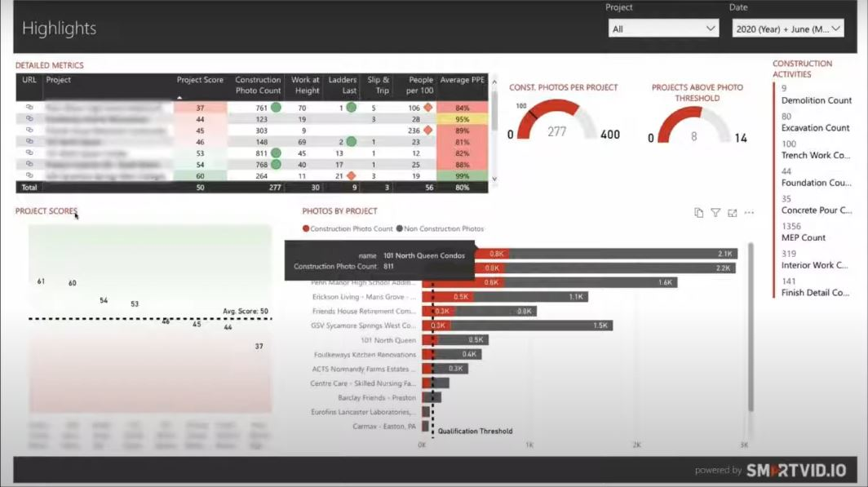
Task: Click Average PPE cell showing 95%
Action: tap(463, 119)
